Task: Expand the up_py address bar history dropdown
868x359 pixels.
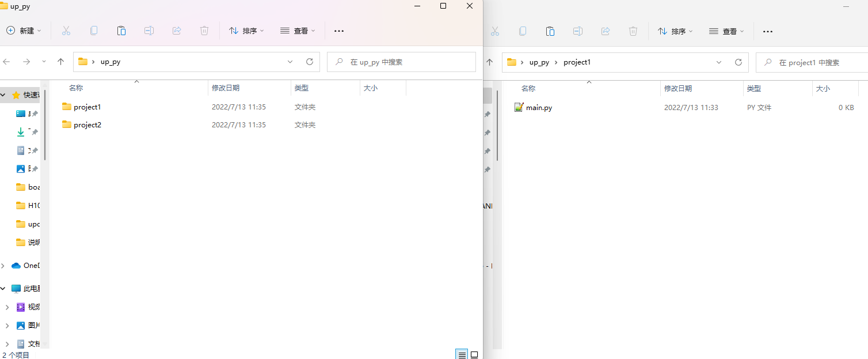Action: click(290, 62)
